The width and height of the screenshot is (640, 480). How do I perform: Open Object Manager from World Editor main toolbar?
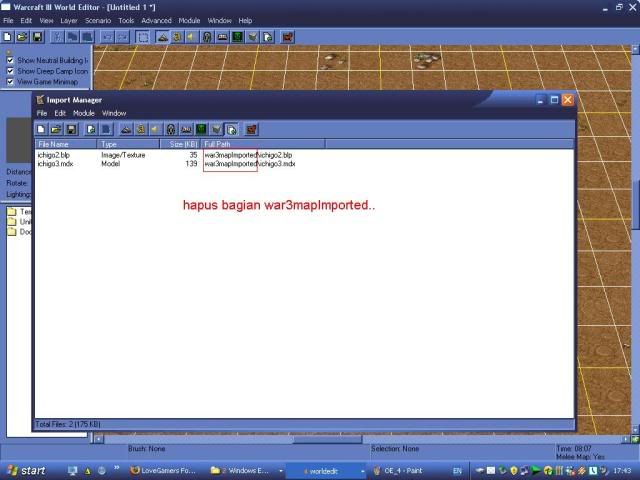(x=253, y=37)
